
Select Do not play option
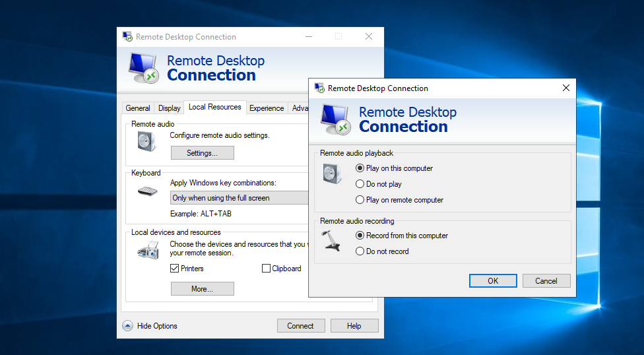tap(378, 184)
